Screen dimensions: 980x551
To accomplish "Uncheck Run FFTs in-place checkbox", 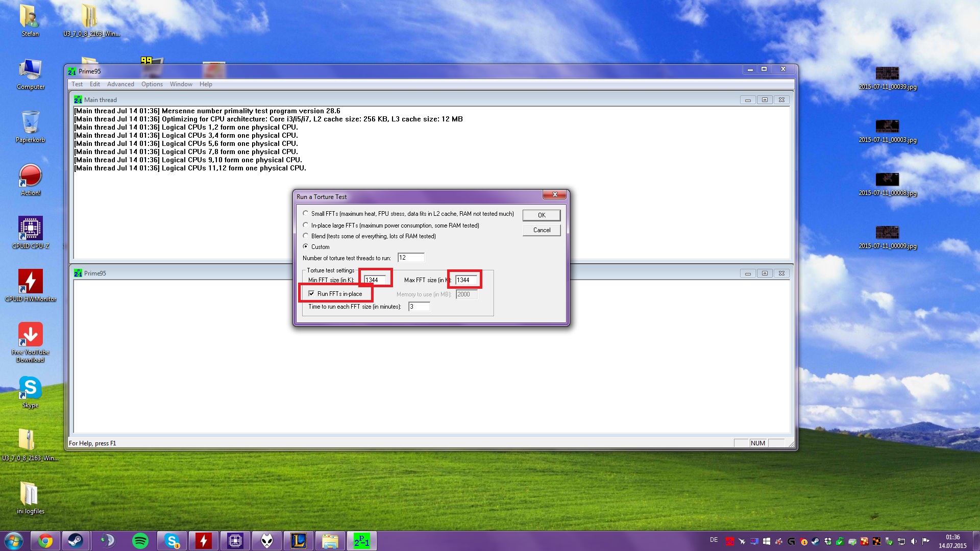I will click(311, 294).
